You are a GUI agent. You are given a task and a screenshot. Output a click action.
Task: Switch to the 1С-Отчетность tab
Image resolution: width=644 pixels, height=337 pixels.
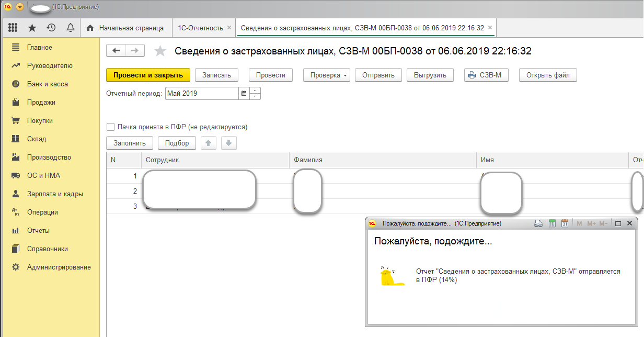(x=200, y=28)
